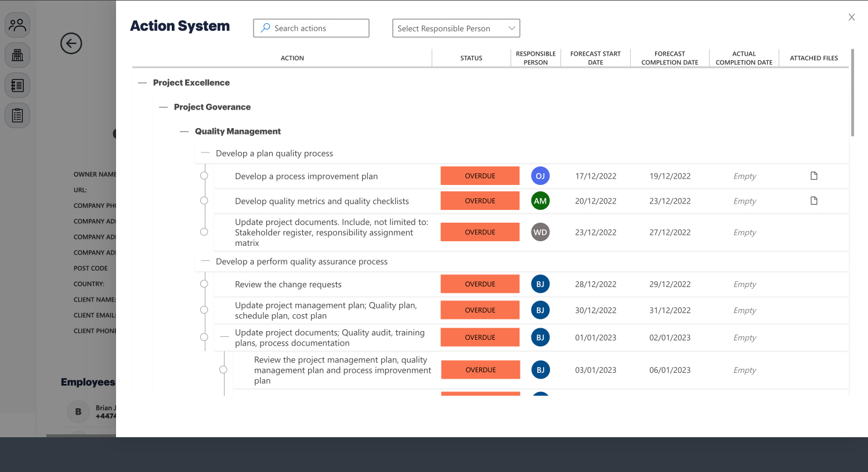Toggle circle for Develop a process improvement plan
Image resolution: width=868 pixels, height=472 pixels.
coord(204,176)
